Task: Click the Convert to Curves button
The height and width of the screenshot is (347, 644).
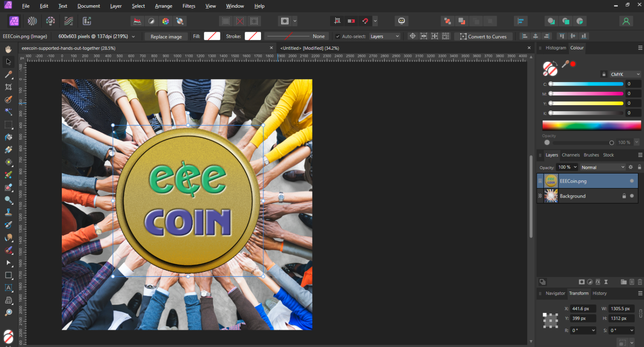Action: (483, 37)
